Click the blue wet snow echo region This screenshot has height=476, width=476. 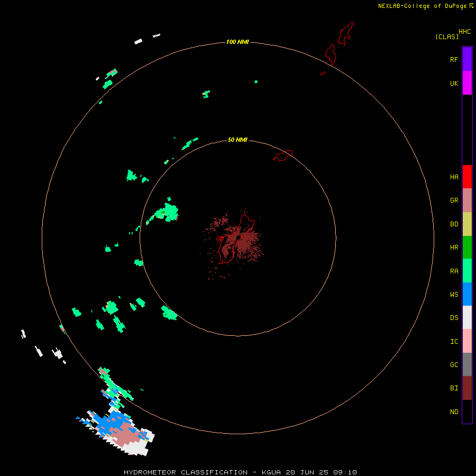click(111, 422)
